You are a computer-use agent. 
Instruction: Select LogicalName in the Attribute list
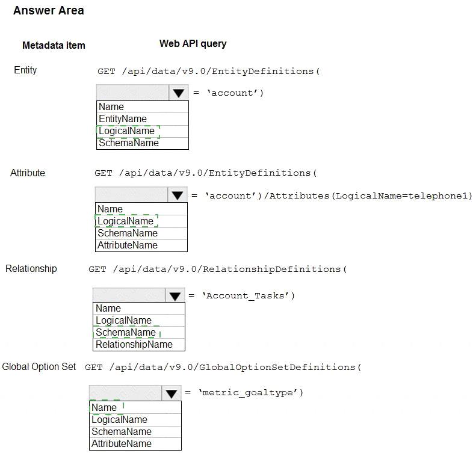(x=141, y=221)
